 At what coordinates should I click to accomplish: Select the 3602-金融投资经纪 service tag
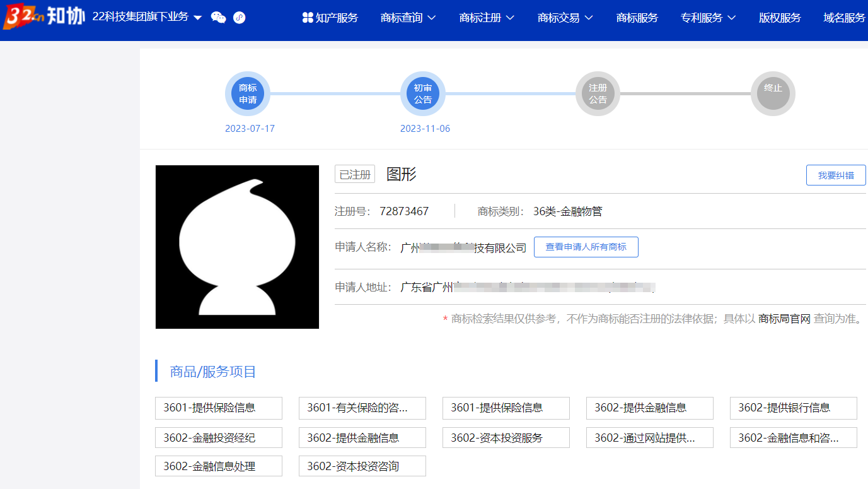point(219,438)
